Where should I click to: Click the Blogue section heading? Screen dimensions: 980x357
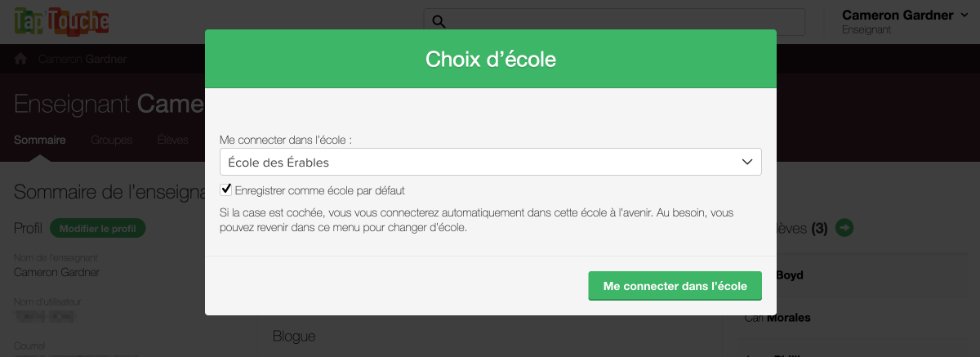pyautogui.click(x=294, y=336)
